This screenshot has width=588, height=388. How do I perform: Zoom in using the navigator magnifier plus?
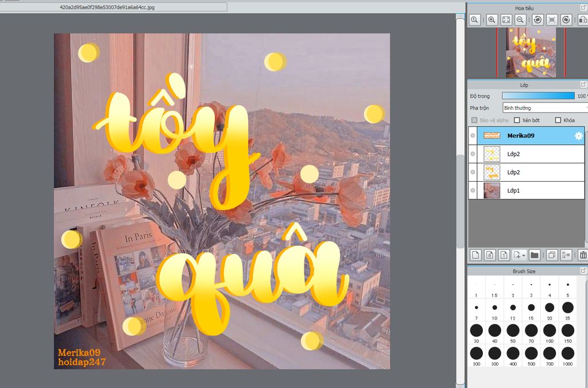492,20
